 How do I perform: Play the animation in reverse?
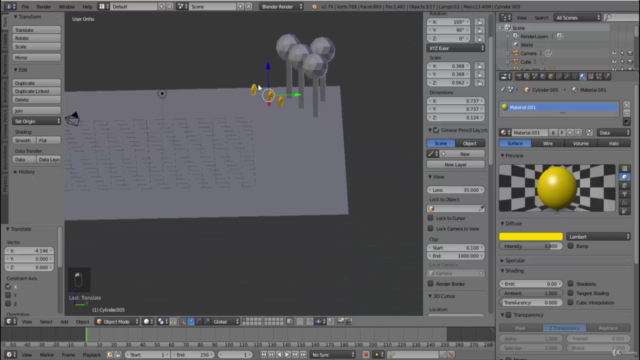[x=279, y=355]
